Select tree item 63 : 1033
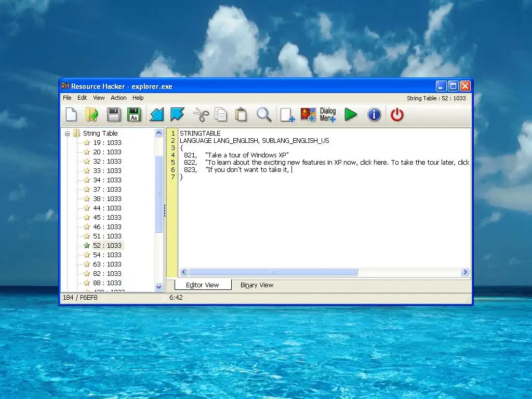The height and width of the screenshot is (399, 532). [x=107, y=264]
